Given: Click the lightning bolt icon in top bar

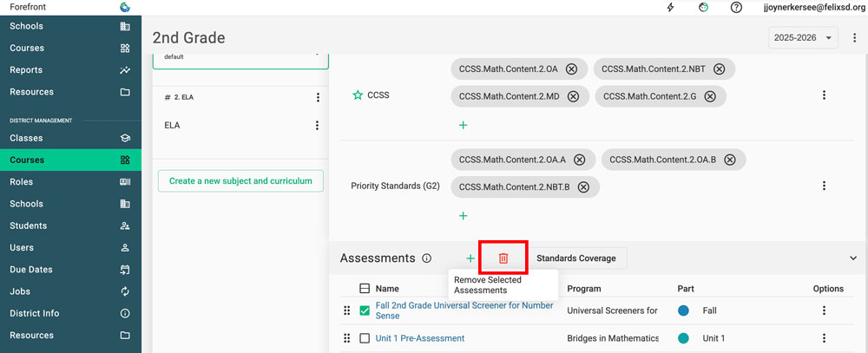Looking at the screenshot, I should pos(670,7).
